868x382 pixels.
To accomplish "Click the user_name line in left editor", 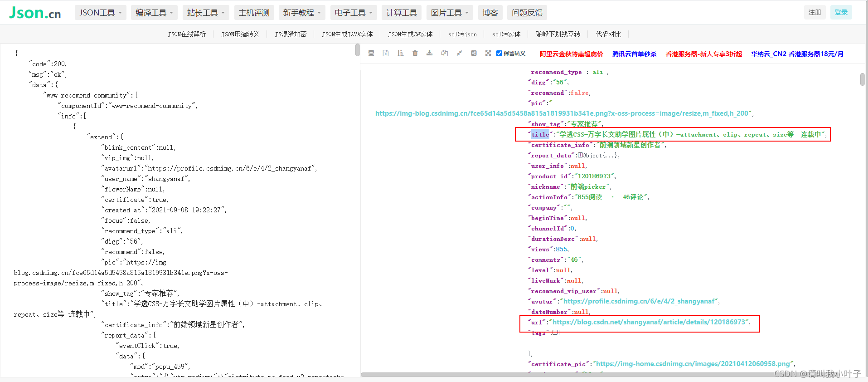I will [x=146, y=179].
